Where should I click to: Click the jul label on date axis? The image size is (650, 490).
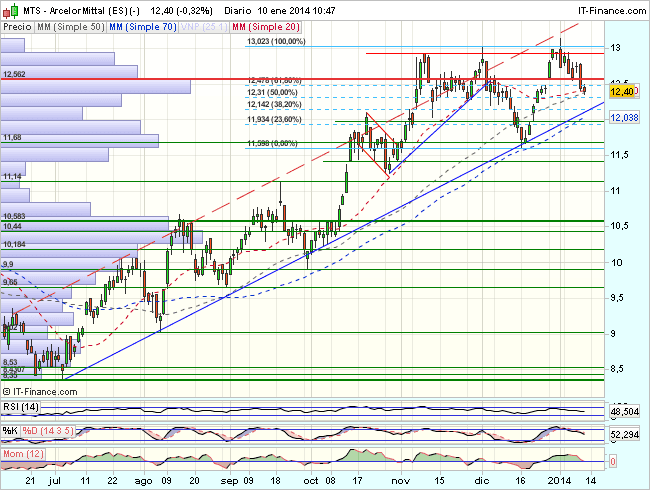pyautogui.click(x=55, y=481)
